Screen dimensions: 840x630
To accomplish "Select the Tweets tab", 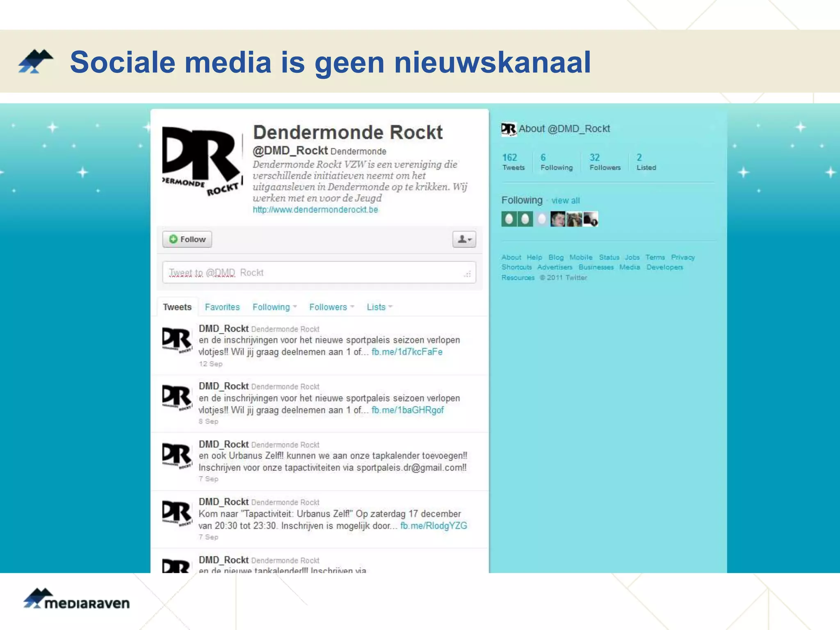I will (x=177, y=307).
